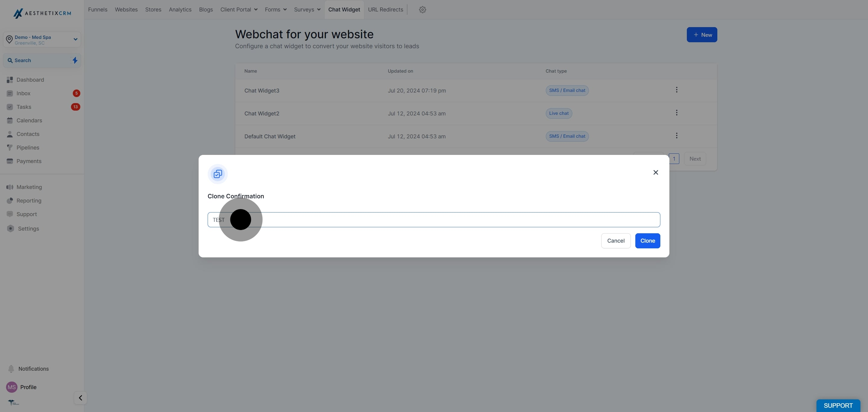Collapse the sidebar with the arrow button
868x412 pixels.
(80, 398)
